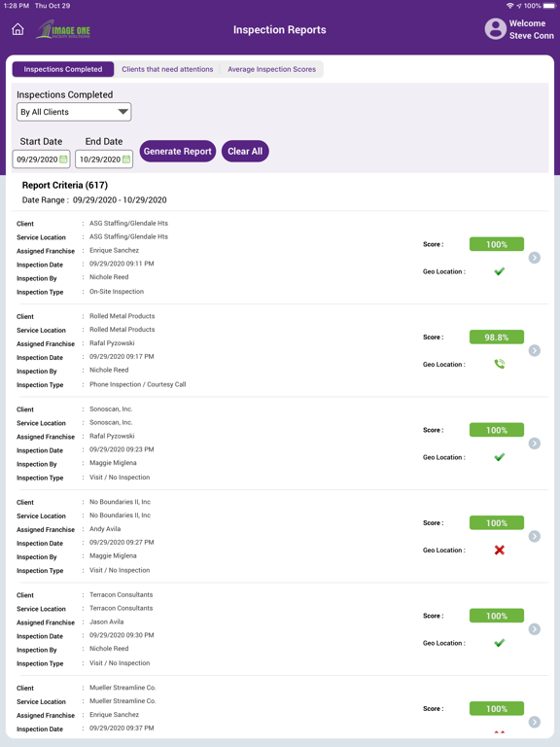Screen dimensions: 560x747
Task: Open Start Date calendar icon
Action: click(63, 160)
